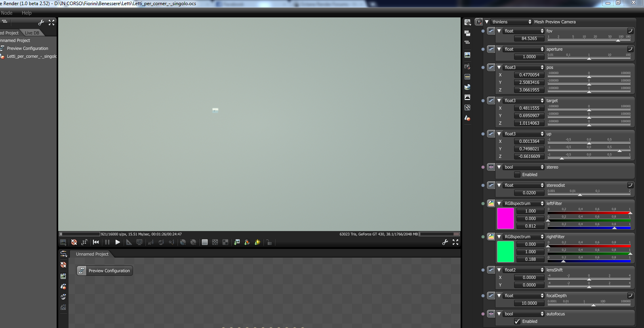Select Preview Configuration in the outliner tree
Image resolution: width=644 pixels, height=328 pixels.
point(28,48)
